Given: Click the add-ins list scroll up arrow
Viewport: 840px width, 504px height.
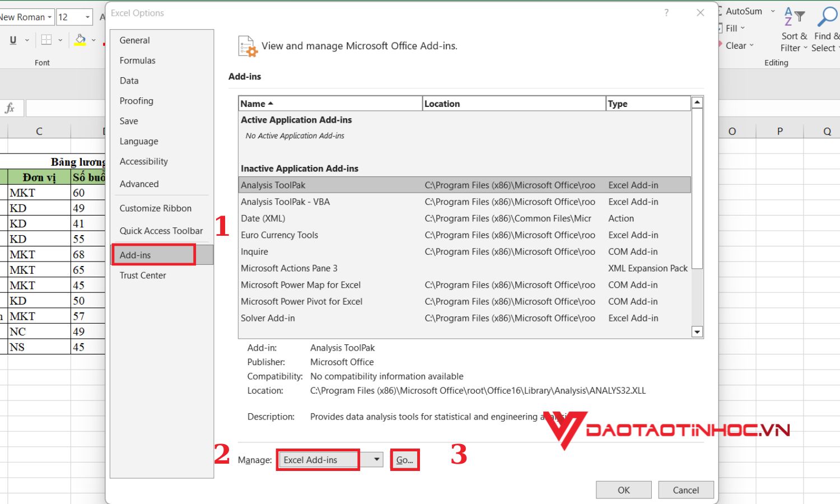Looking at the screenshot, I should click(x=697, y=102).
